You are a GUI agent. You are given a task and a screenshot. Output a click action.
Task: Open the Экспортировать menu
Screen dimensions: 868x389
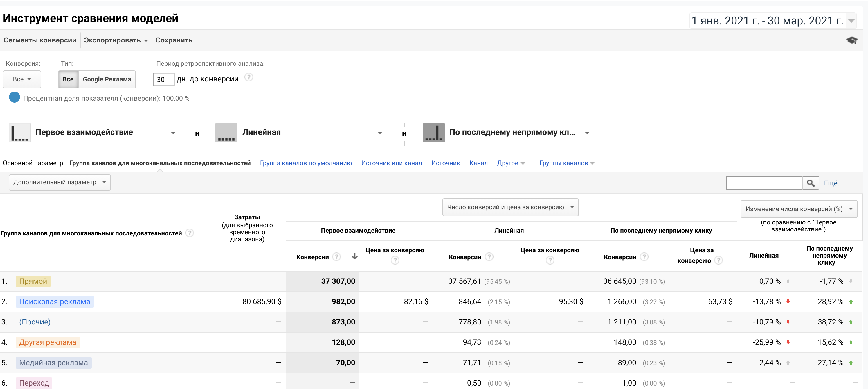point(116,40)
